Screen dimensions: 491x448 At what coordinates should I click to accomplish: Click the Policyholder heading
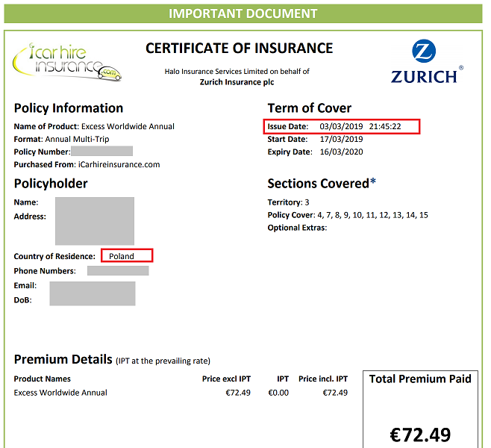pos(51,184)
